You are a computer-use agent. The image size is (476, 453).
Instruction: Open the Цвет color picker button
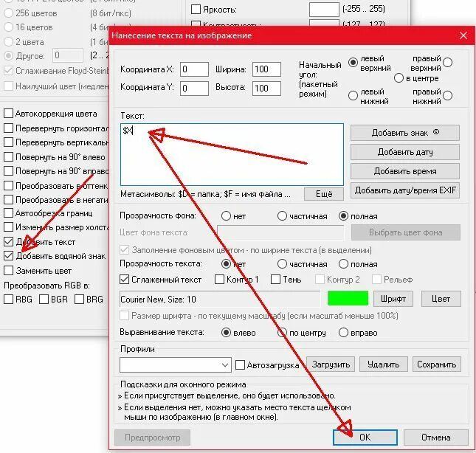coord(441,299)
